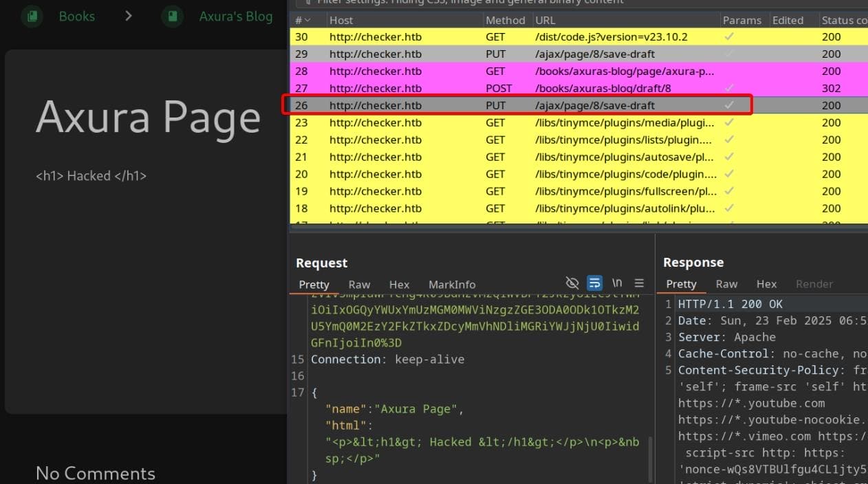Select history row 20 tinymce code plugin

pos(579,174)
